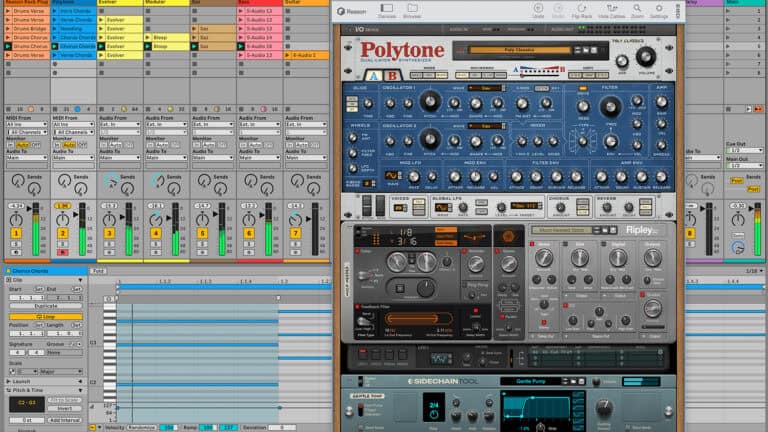Select the Modular track header
This screenshot has width=768, height=432.
[x=166, y=2]
